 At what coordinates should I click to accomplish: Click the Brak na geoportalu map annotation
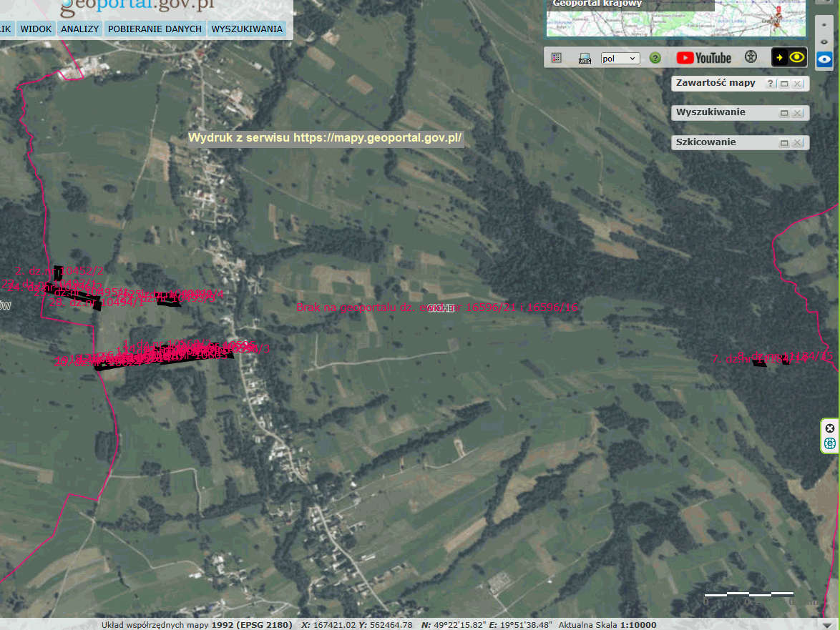coord(437,307)
